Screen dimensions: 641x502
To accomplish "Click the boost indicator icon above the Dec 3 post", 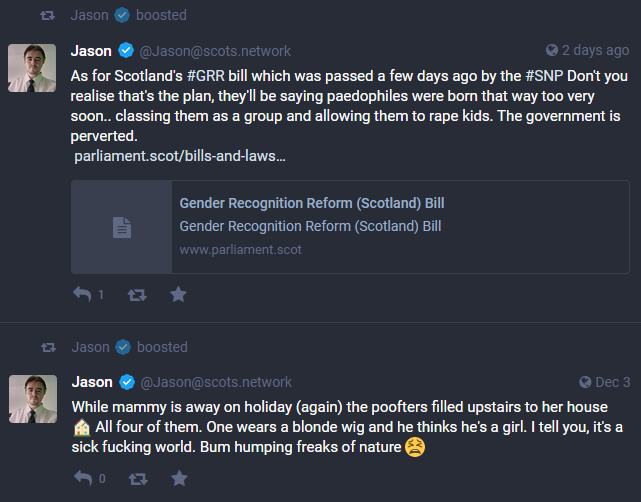I will pyautogui.click(x=46, y=347).
